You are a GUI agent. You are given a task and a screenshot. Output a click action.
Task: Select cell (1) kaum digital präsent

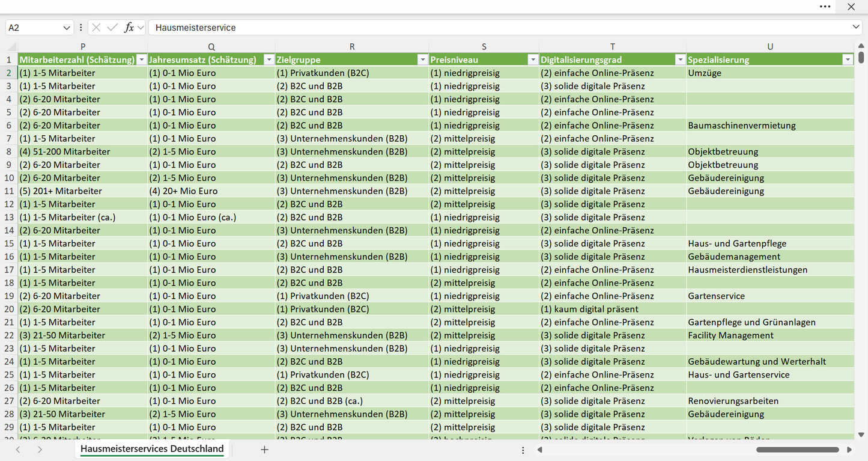click(613, 309)
